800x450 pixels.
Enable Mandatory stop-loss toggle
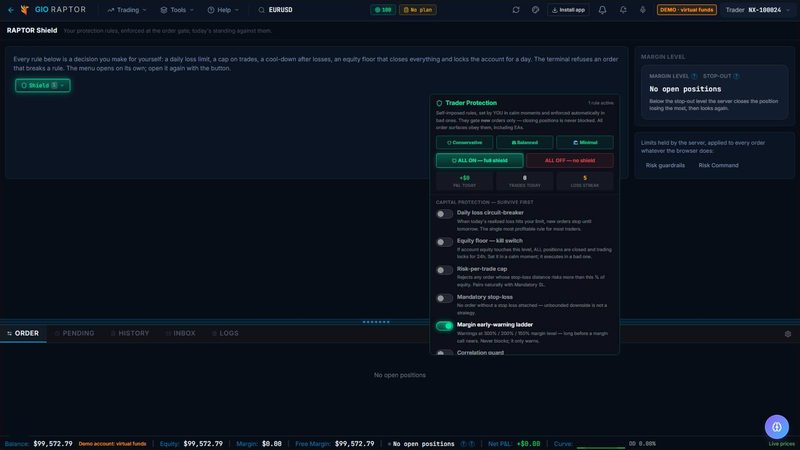pos(444,298)
